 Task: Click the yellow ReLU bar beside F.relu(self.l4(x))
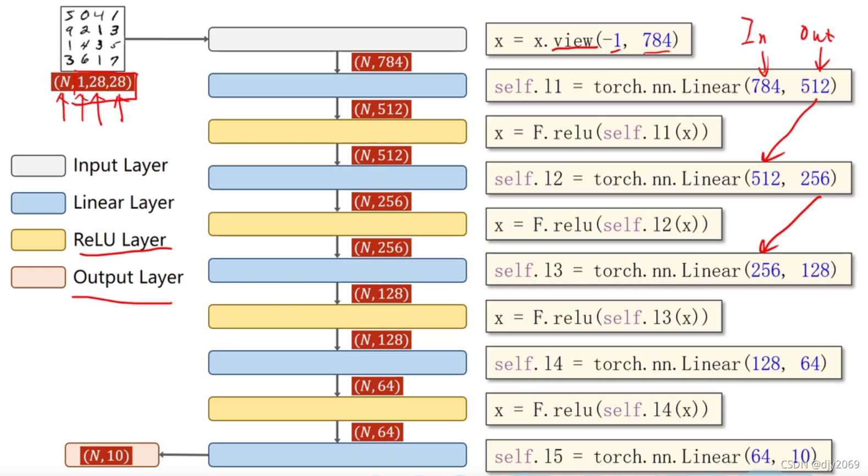337,409
